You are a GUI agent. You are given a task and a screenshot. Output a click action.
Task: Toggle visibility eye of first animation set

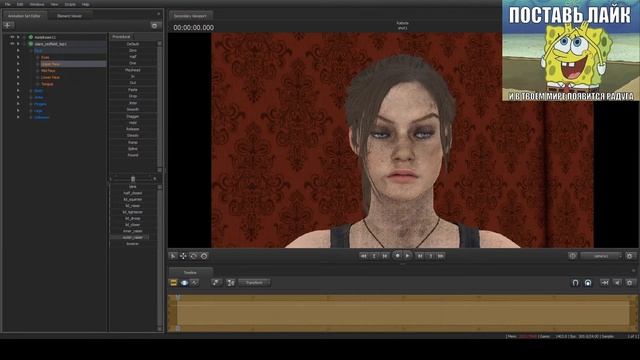[x=12, y=37]
